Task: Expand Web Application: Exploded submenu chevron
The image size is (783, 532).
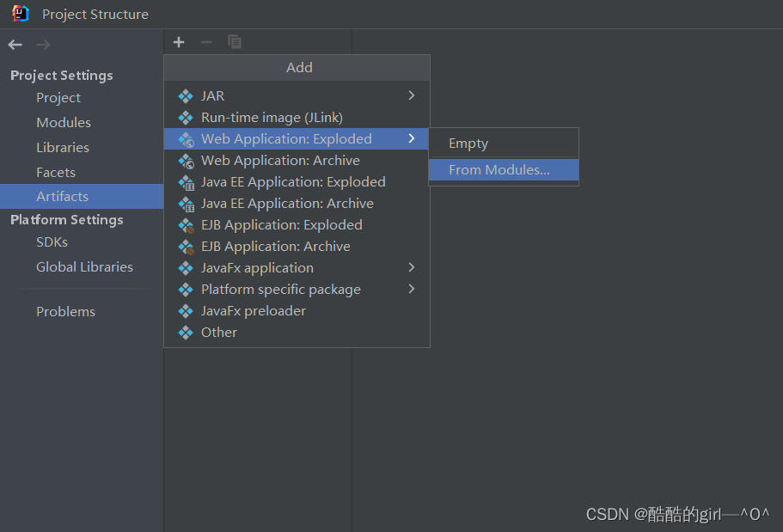Action: pyautogui.click(x=412, y=138)
